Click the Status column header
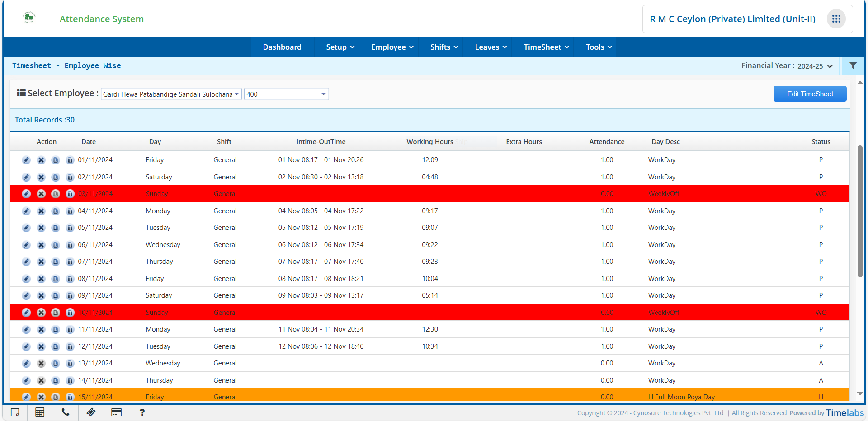The image size is (868, 421). 821,142
